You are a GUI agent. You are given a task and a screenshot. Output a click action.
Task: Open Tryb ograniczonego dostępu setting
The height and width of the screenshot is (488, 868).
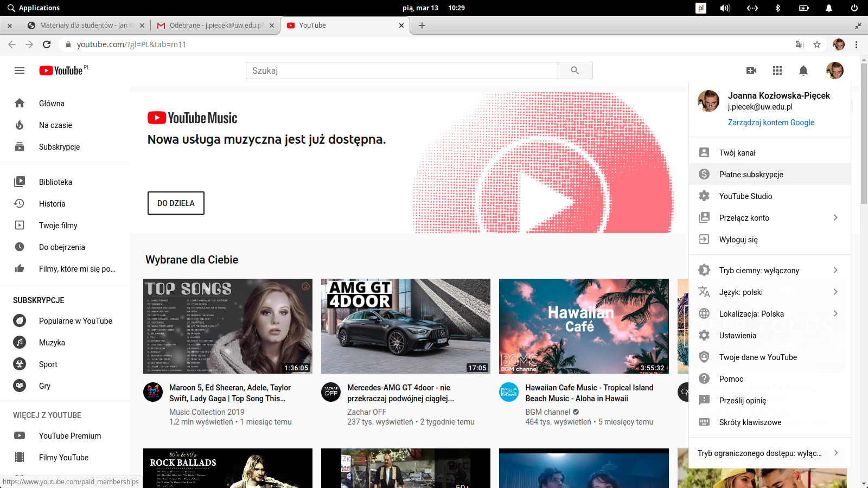[x=770, y=453]
